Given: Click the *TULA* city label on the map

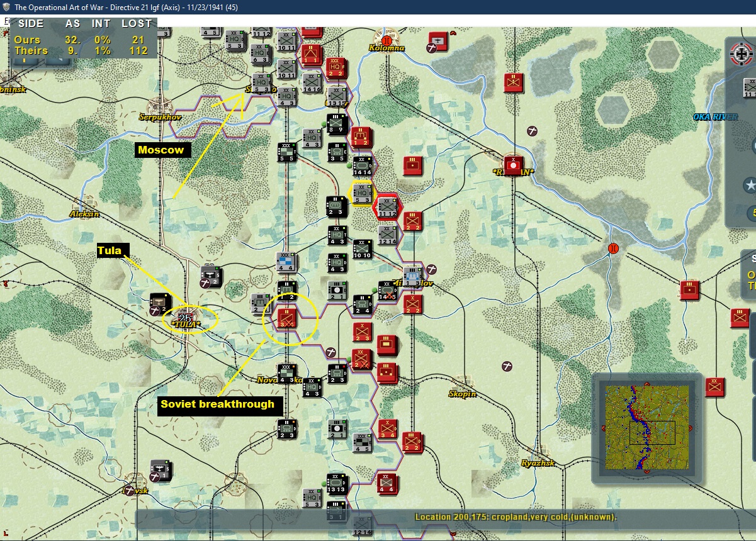Looking at the screenshot, I should click(186, 325).
